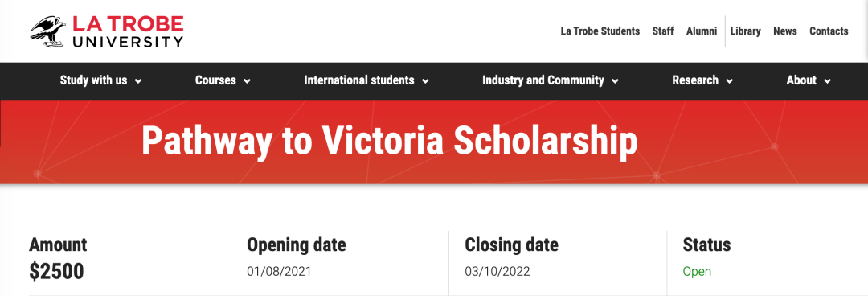Screen dimensions: 868x296
Task: Click the green Open status text
Action: 697,272
